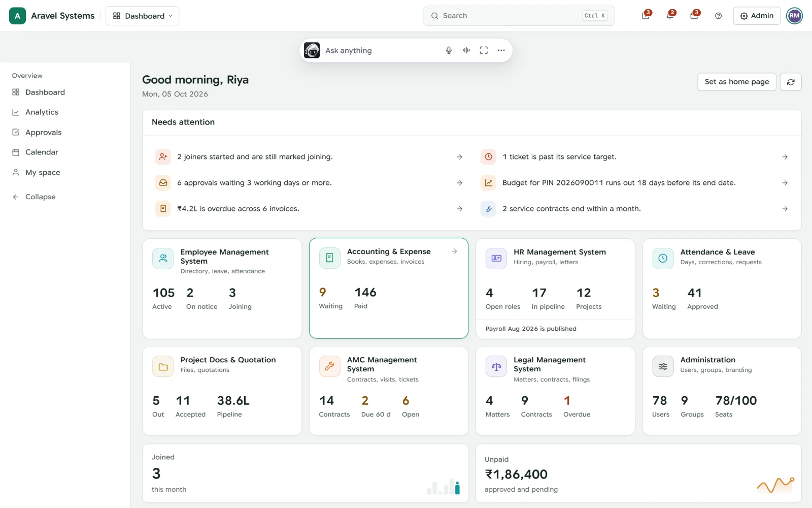Open arrow for overdue invoices alert

[459, 209]
